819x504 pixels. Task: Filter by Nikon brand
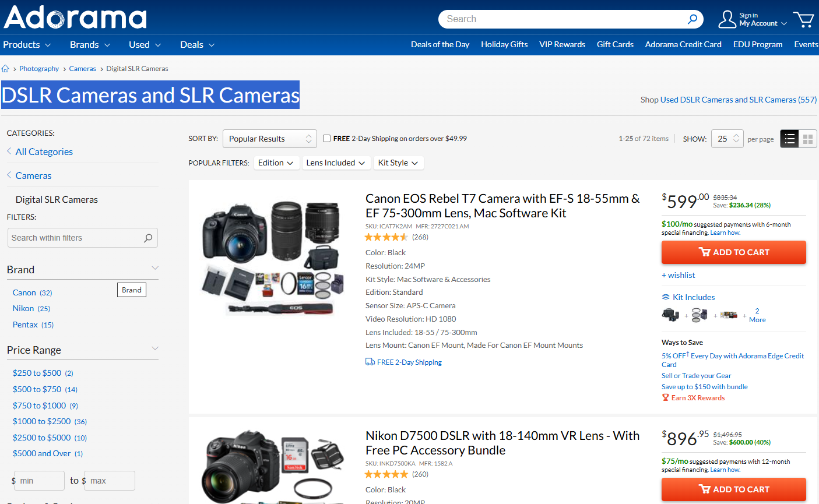(31, 308)
